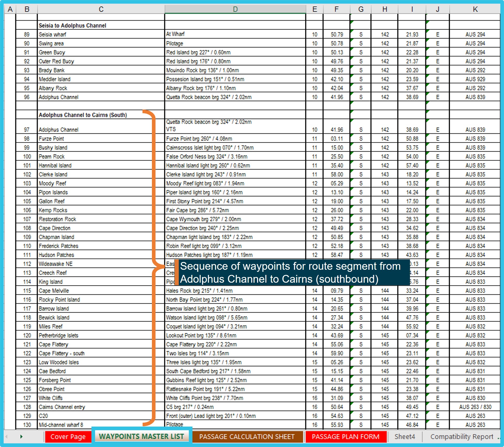Open the Cover Page sheet tab
This screenshot has height=447, width=504.
pyautogui.click(x=68, y=437)
